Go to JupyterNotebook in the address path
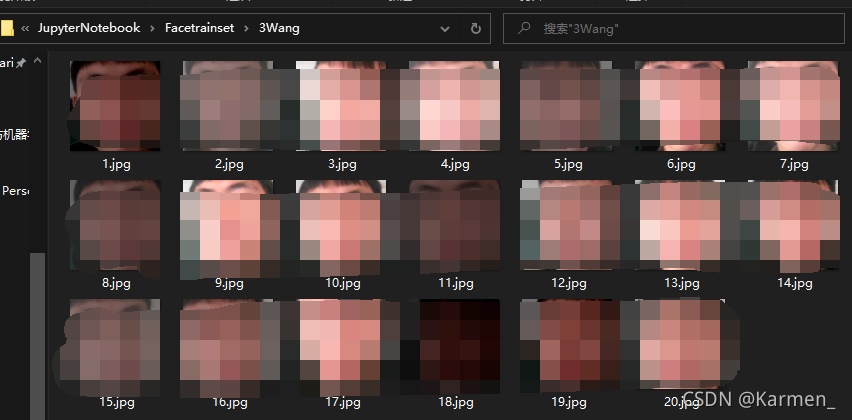Screen dimensions: 852x420 (x=89, y=28)
